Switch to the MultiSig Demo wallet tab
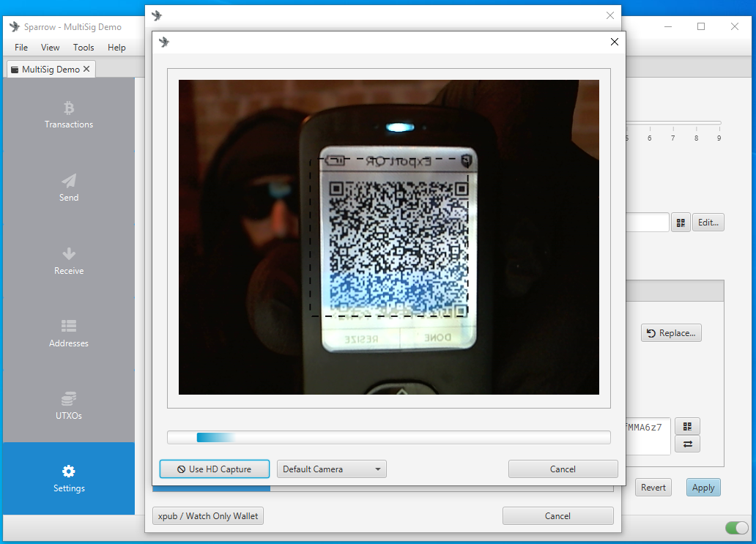 [51, 70]
